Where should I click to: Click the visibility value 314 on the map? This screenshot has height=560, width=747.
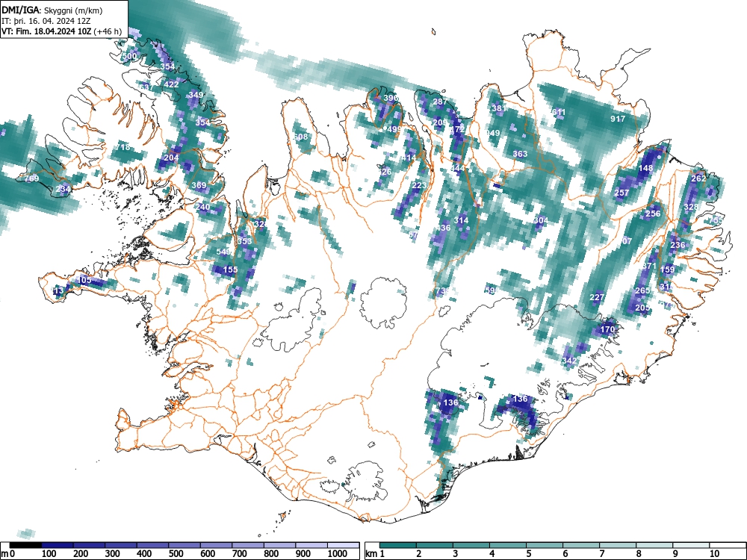click(461, 220)
